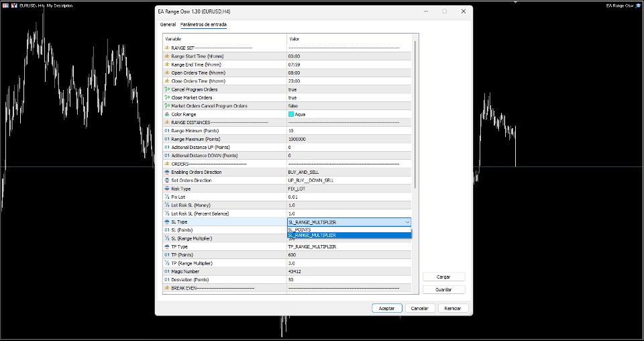Edit Open Orders Time value 08:00
The width and height of the screenshot is (644, 341).
pyautogui.click(x=349, y=72)
